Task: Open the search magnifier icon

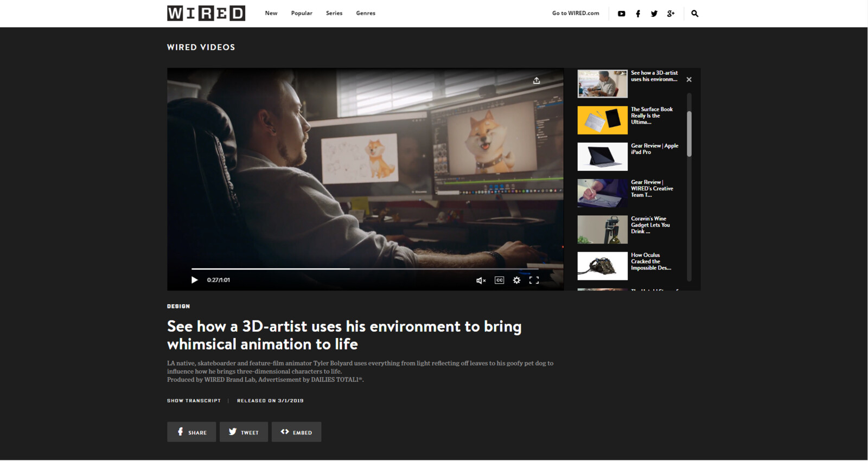Action: coord(695,14)
